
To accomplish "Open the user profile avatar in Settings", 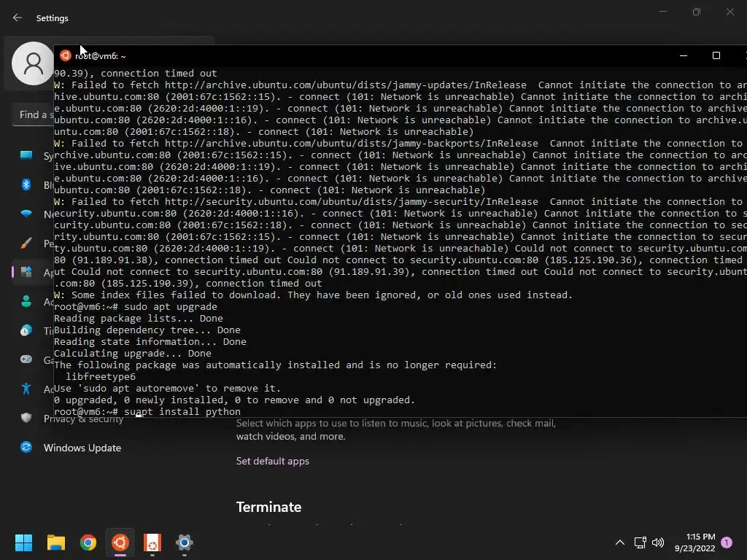I will click(x=32, y=63).
